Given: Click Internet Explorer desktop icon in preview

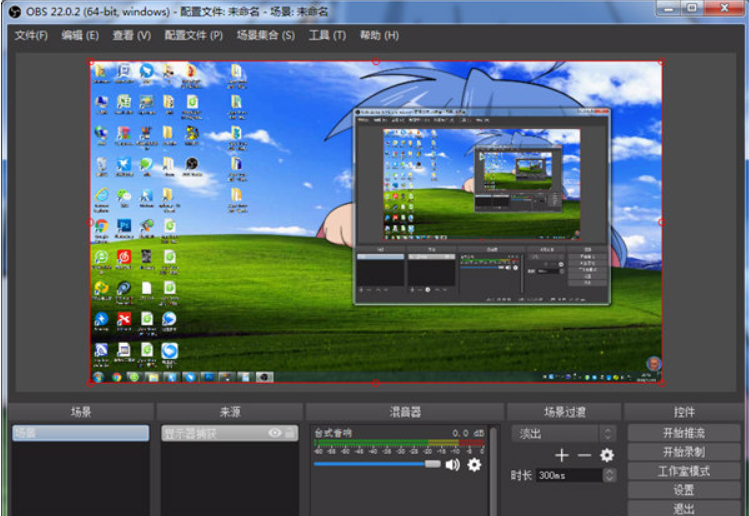Looking at the screenshot, I should coord(101,195).
